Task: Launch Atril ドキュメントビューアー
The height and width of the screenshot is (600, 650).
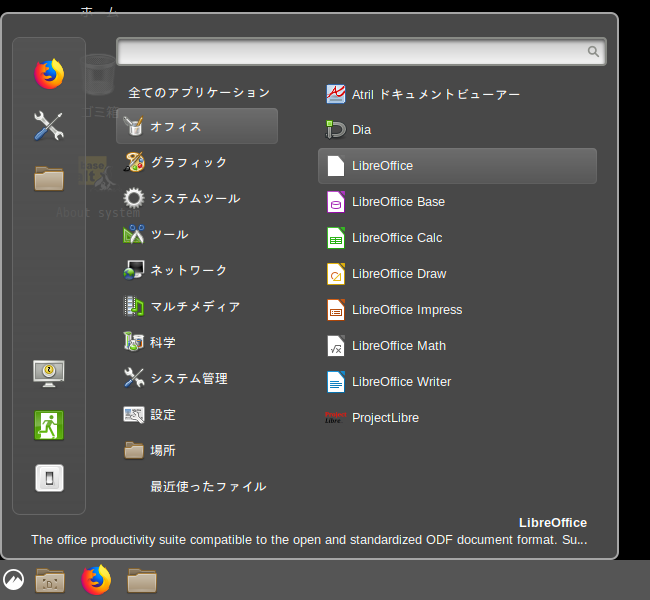Action: pyautogui.click(x=457, y=94)
